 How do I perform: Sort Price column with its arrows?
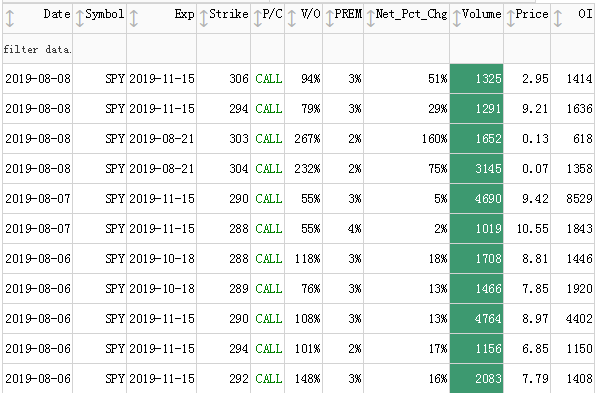[x=511, y=18]
